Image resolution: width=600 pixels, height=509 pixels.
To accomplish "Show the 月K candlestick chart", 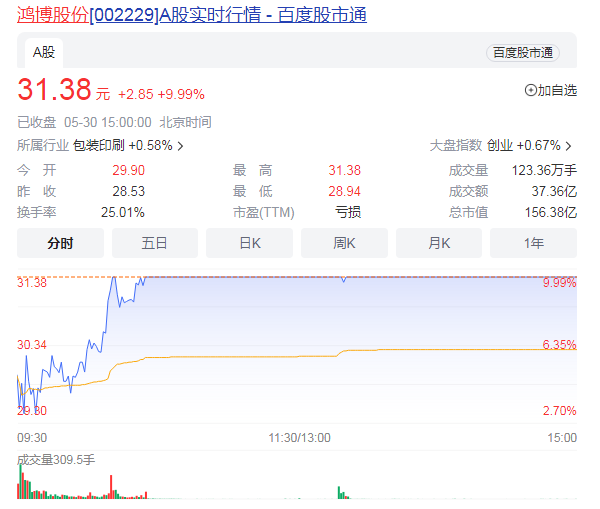I will click(x=439, y=243).
